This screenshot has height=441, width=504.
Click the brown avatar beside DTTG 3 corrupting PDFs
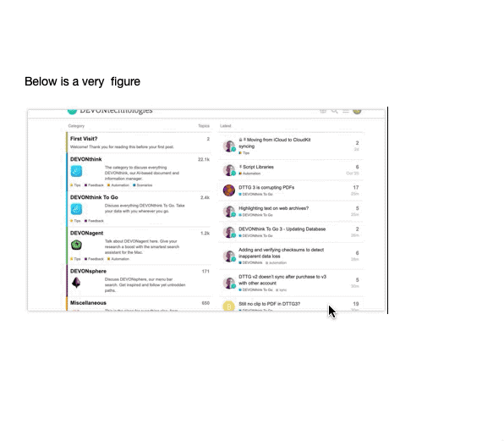229,190
